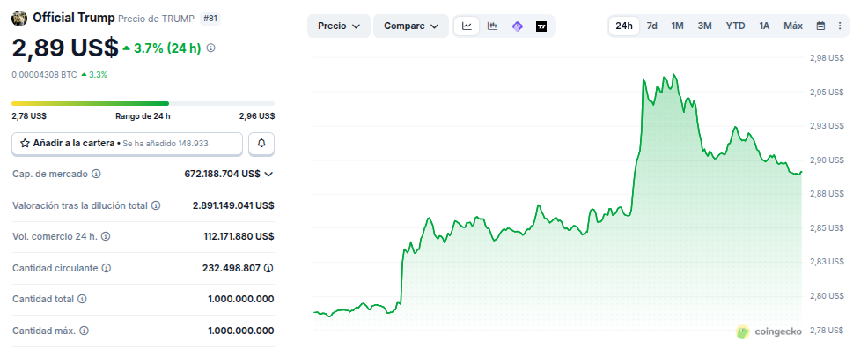Open the Precio dropdown
The image size is (868, 357).
338,26
